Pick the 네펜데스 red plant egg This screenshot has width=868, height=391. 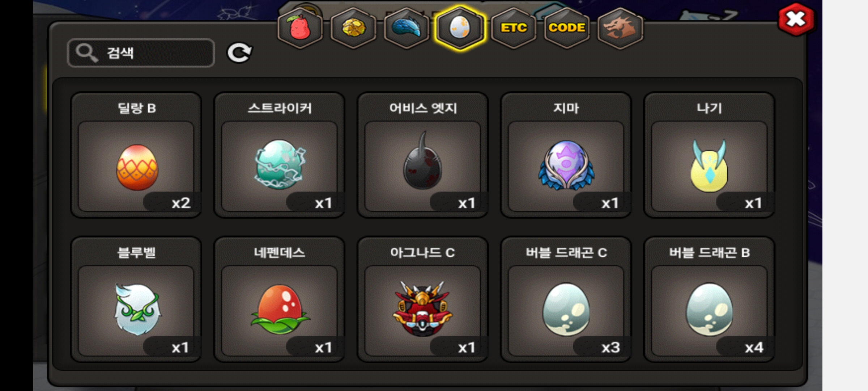tap(279, 299)
